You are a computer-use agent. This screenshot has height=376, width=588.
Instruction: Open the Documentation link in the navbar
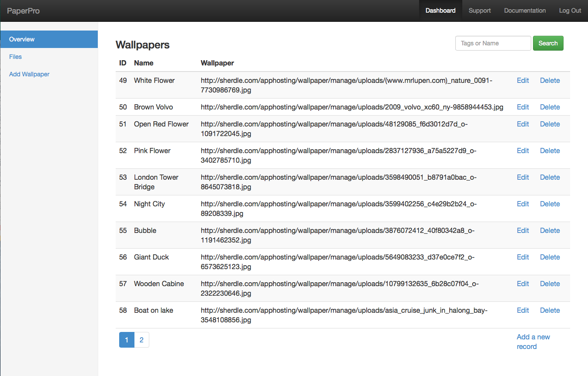(x=525, y=11)
